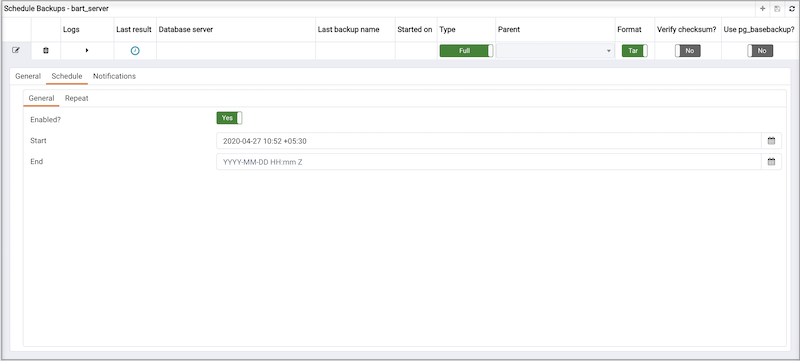Click the Enabled? label
The width and height of the screenshot is (800, 361).
pyautogui.click(x=45, y=119)
